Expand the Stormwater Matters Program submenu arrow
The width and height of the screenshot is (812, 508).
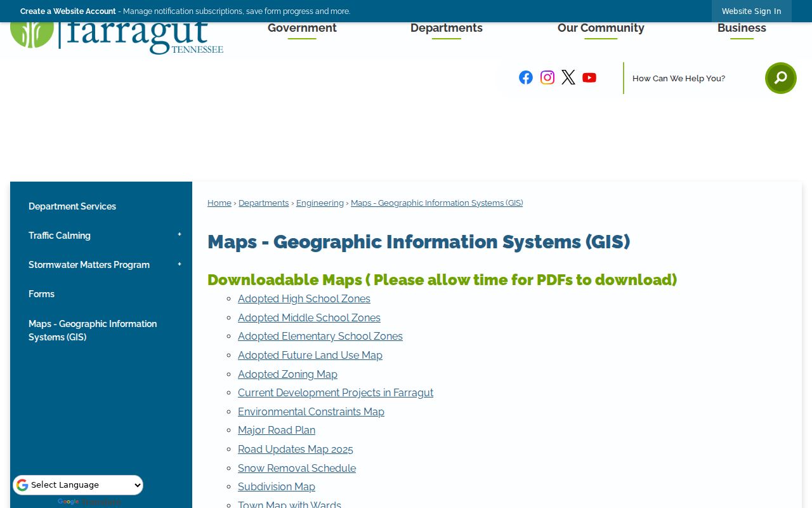click(180, 265)
